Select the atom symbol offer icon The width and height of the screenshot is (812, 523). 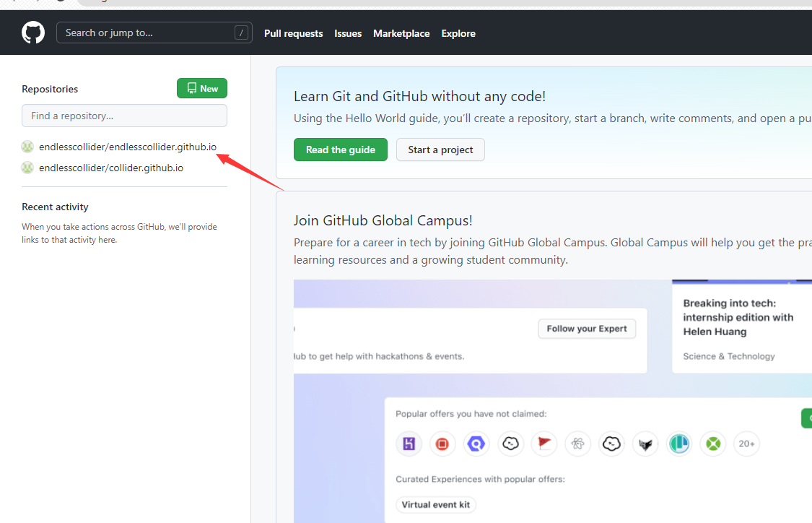coord(578,444)
